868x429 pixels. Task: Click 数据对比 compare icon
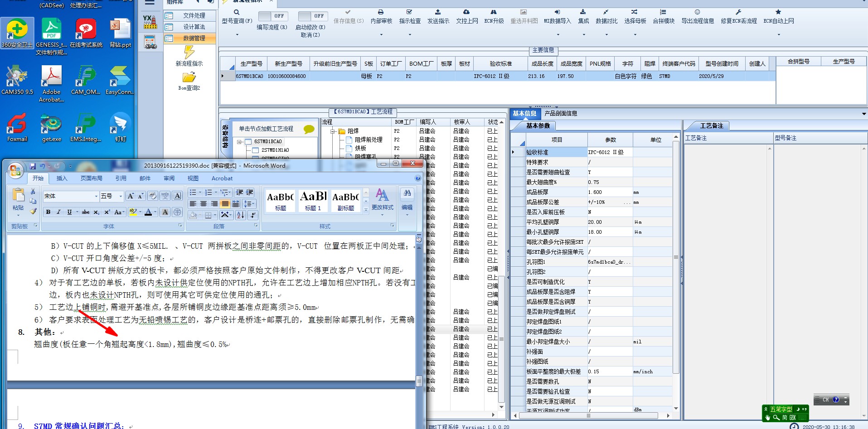[x=606, y=12]
